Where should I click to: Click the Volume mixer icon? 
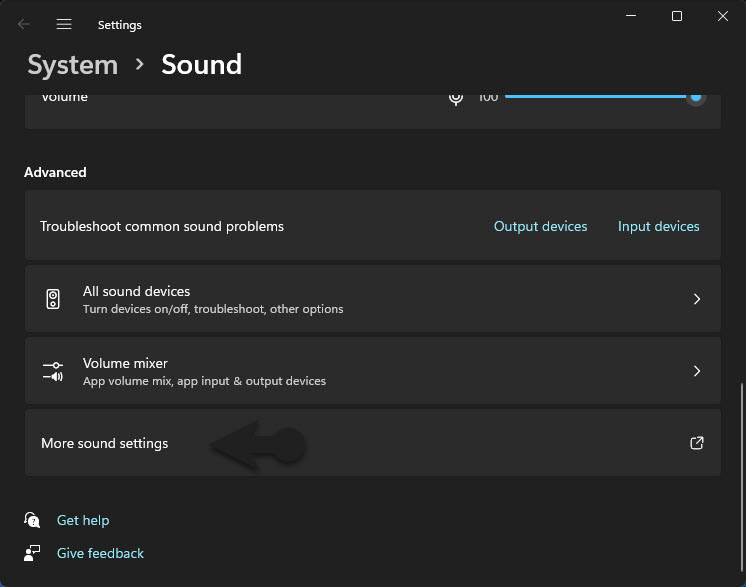[x=53, y=371]
